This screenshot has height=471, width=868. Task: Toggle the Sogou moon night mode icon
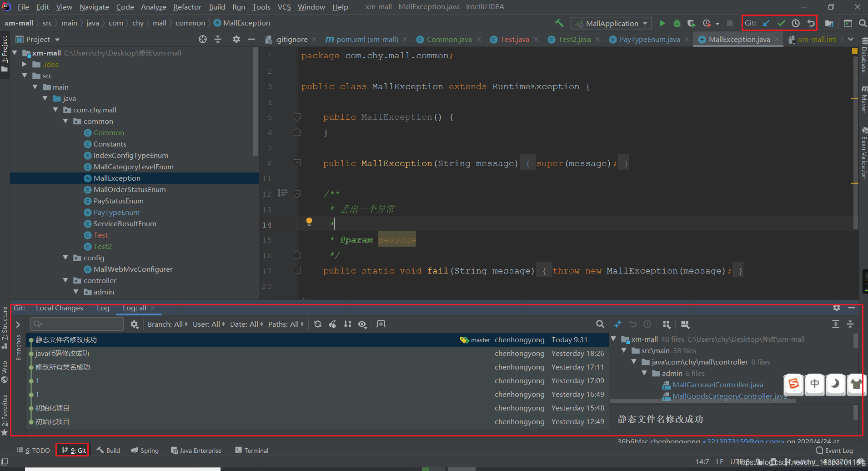point(835,384)
